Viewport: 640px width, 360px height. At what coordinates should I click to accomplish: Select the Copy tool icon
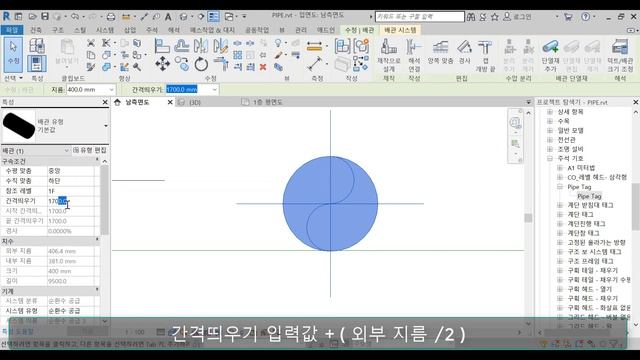[x=181, y=64]
